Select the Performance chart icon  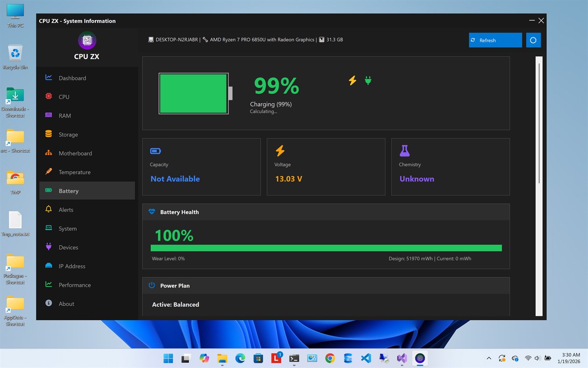(x=48, y=285)
